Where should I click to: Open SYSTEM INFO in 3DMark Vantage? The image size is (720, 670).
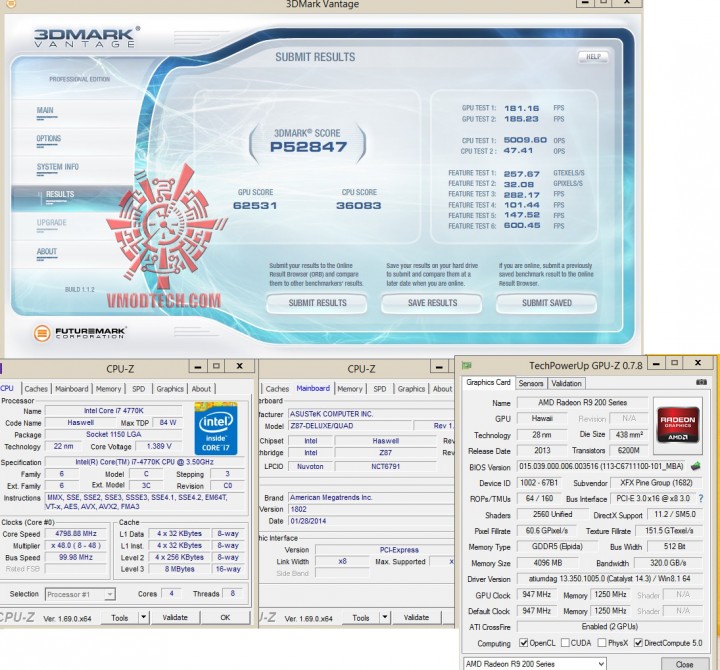click(x=58, y=167)
